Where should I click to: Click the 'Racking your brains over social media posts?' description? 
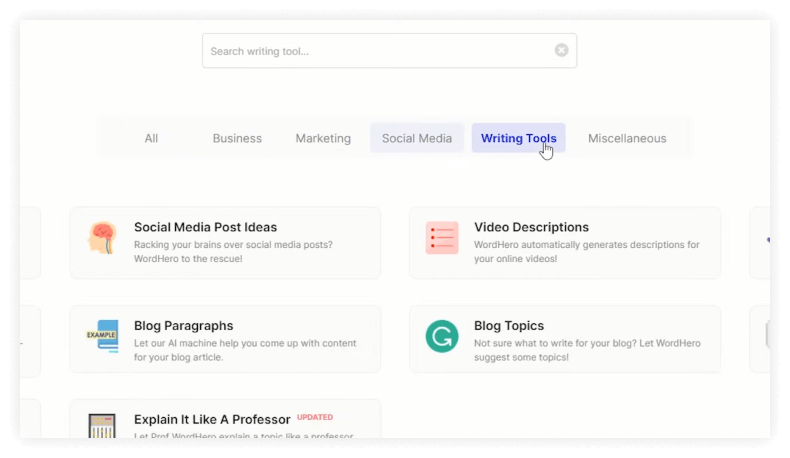[x=233, y=251]
